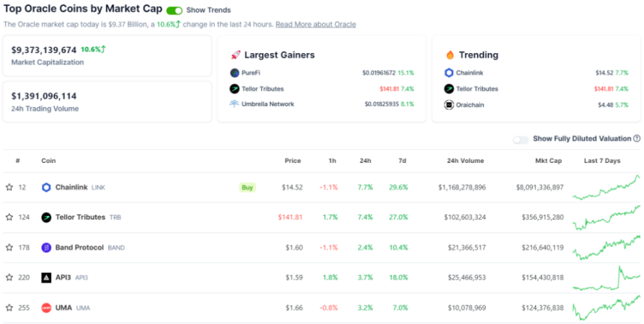Click the star next to Band Protocol
Screen dimensions: 644x324
pyautogui.click(x=9, y=248)
